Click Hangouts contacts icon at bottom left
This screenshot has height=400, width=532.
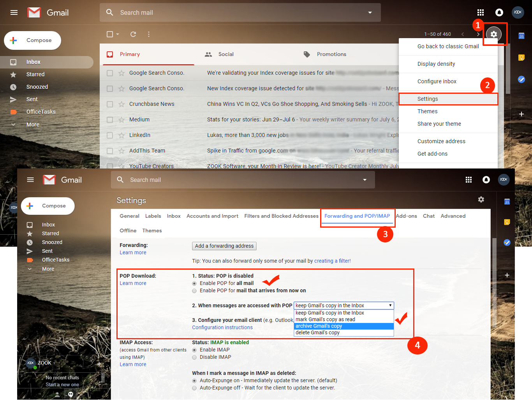click(57, 395)
